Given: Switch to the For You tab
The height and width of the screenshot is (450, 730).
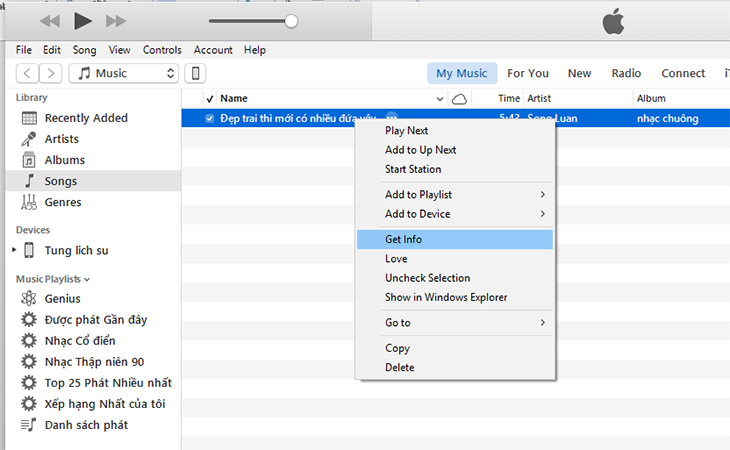Looking at the screenshot, I should (x=527, y=73).
